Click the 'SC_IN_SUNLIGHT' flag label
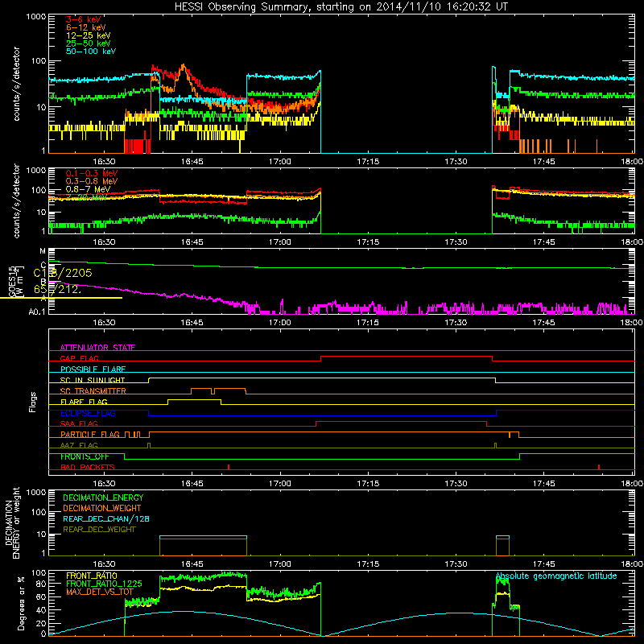Image resolution: width=644 pixels, height=644 pixels. click(x=93, y=380)
